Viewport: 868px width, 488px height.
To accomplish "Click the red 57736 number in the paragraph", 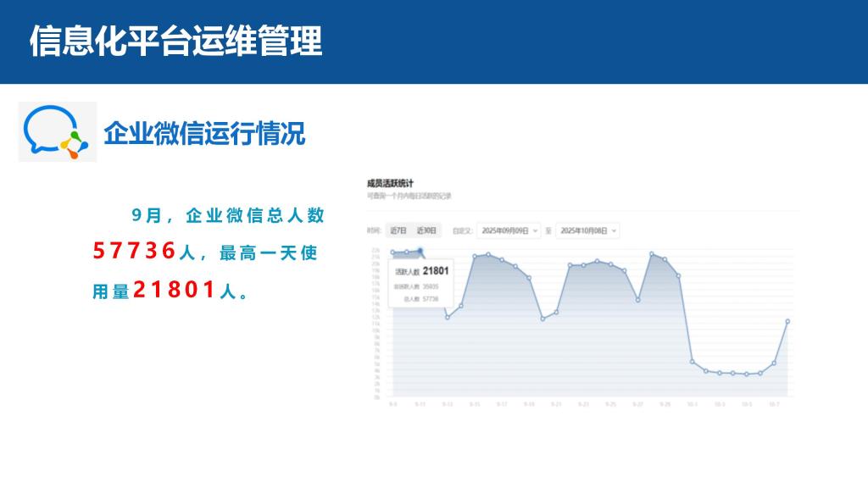I will click(134, 252).
